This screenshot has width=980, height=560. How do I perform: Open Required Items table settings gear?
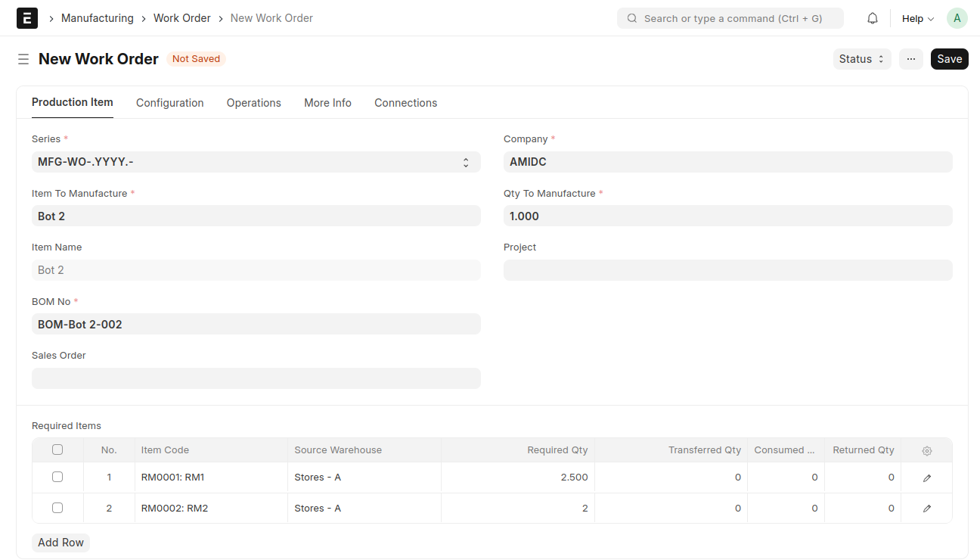click(x=926, y=450)
